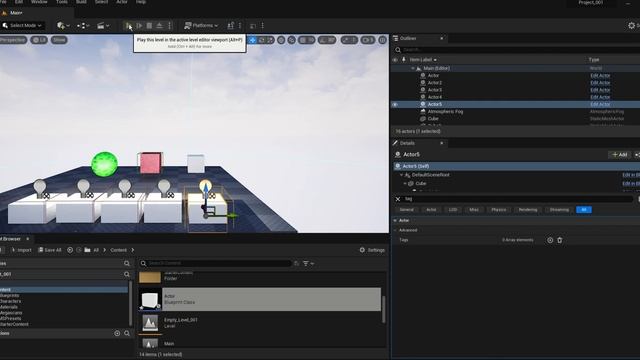Click the Search Content field
This screenshot has width=640, height=360.
pos(216,264)
